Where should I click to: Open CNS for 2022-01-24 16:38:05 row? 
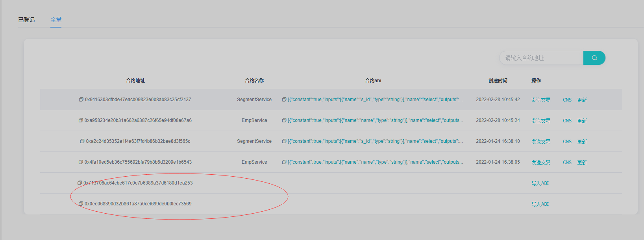click(567, 162)
